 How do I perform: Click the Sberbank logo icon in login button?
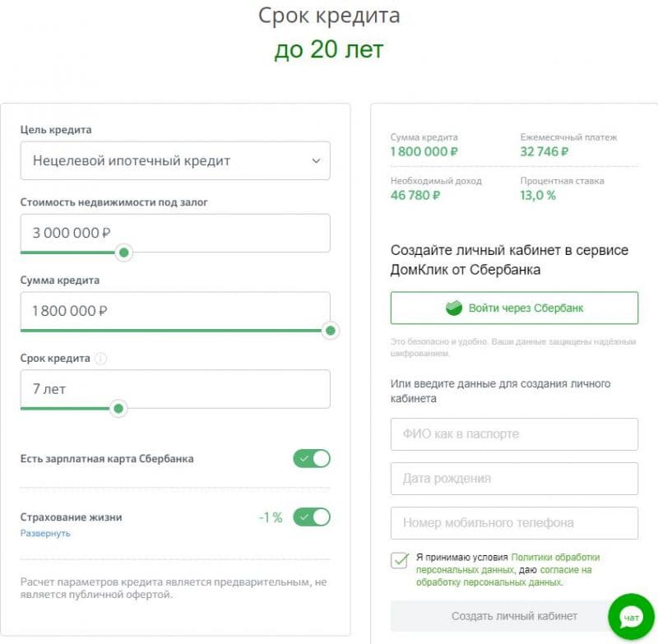(x=454, y=308)
